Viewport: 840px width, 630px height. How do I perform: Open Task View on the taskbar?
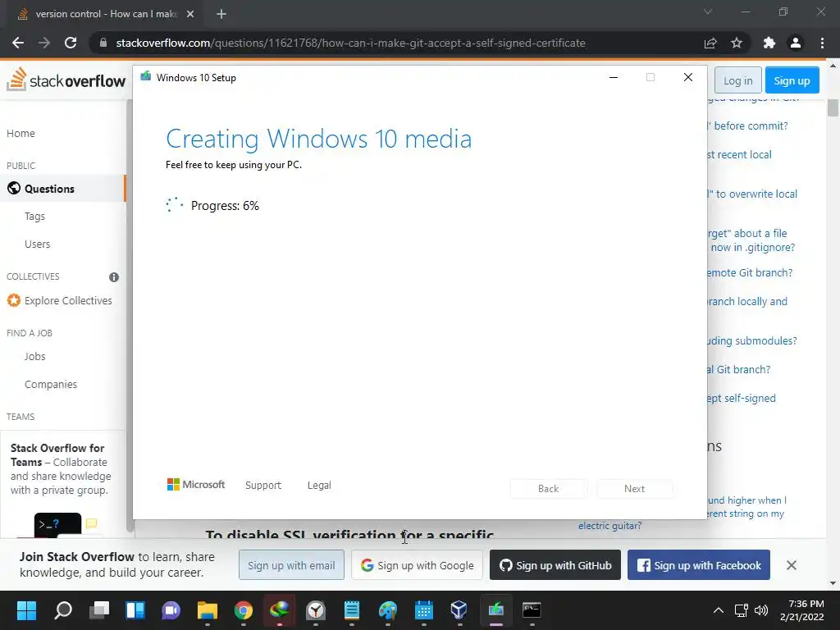[99, 609]
